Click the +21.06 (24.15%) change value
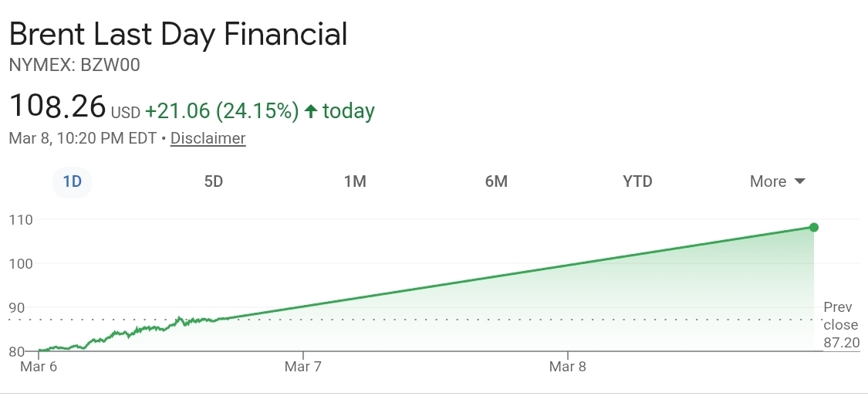Image resolution: width=868 pixels, height=403 pixels. click(x=221, y=111)
